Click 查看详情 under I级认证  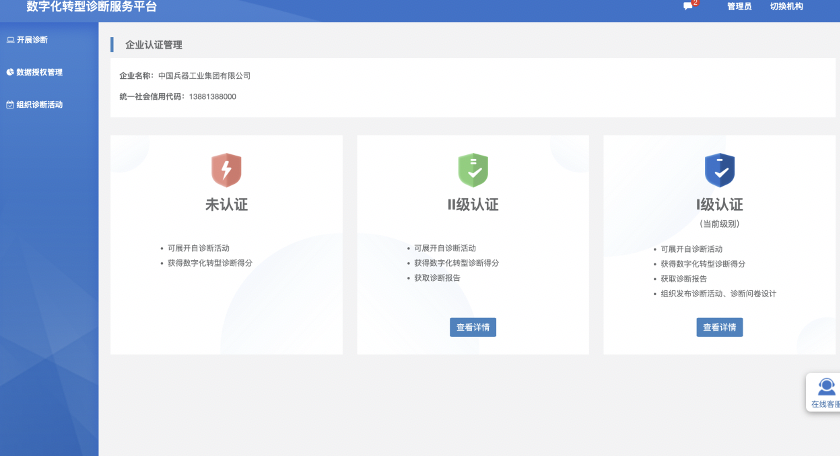pos(719,327)
